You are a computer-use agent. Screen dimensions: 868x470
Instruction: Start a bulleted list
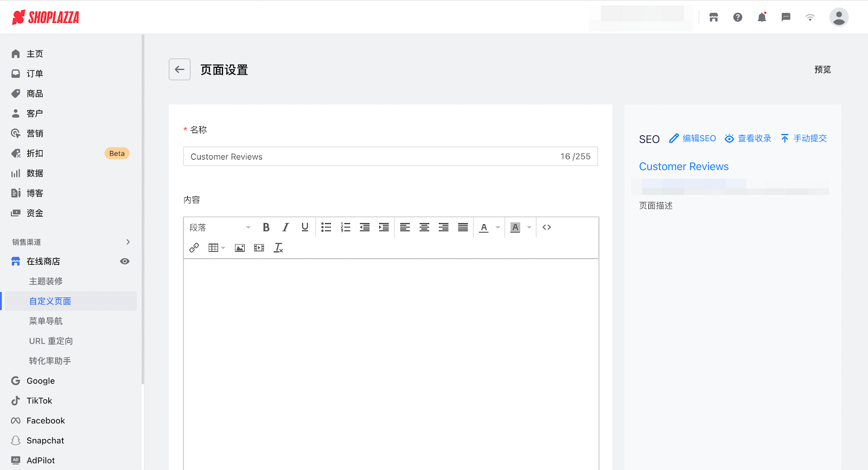pos(326,227)
